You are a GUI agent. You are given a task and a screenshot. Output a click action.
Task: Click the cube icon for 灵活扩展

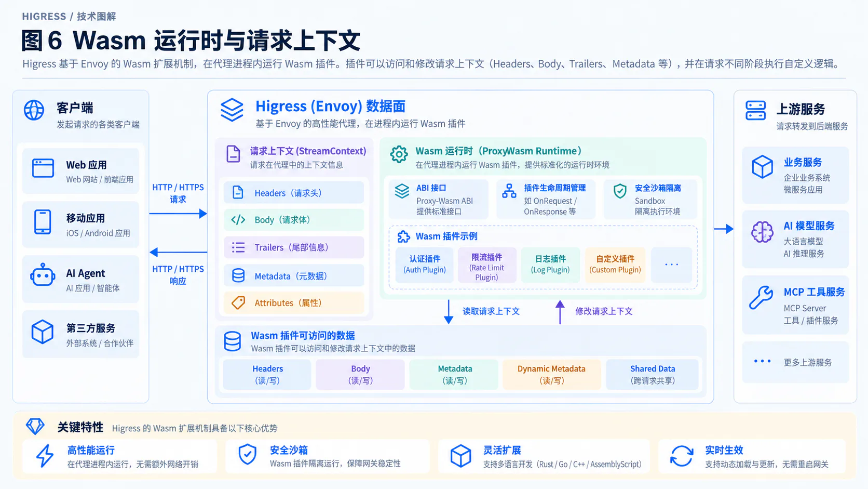click(460, 456)
